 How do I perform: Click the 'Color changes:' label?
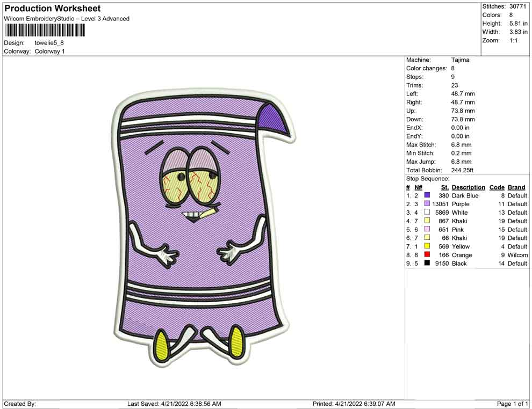[x=427, y=68]
